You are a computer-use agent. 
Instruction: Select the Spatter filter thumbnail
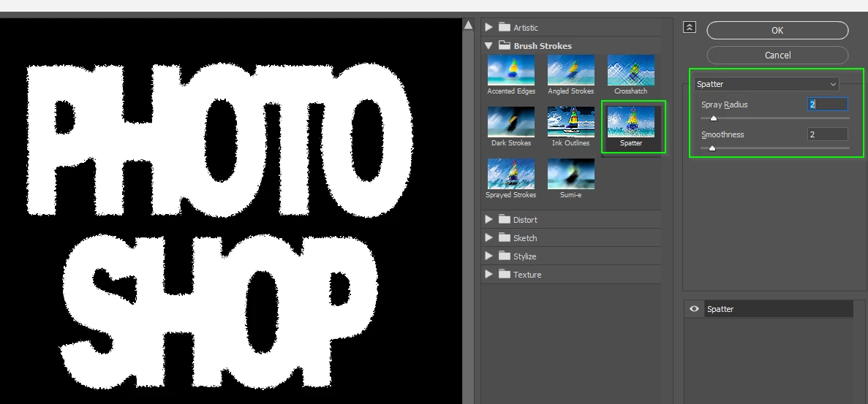point(630,122)
